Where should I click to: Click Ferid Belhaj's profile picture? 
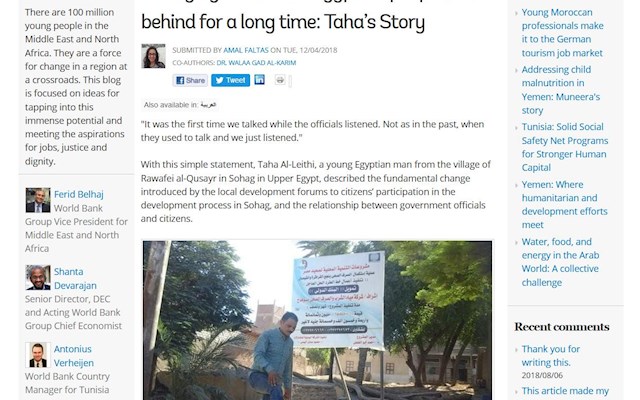[38, 200]
